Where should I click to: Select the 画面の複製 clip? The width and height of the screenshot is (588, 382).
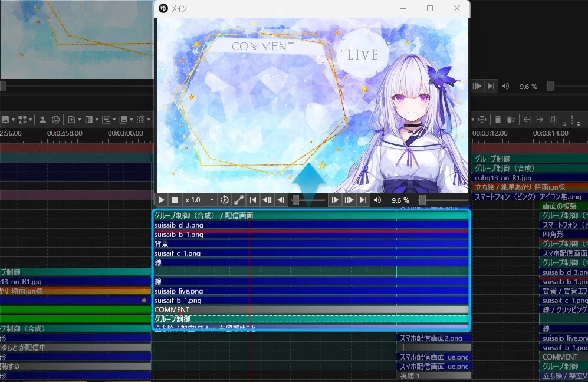point(564,205)
